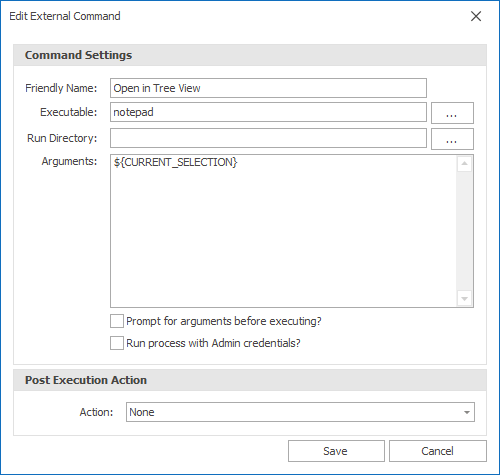Click the ${CURRENT_SELECTION} argument text
Image resolution: width=500 pixels, height=475 pixels.
(x=175, y=162)
